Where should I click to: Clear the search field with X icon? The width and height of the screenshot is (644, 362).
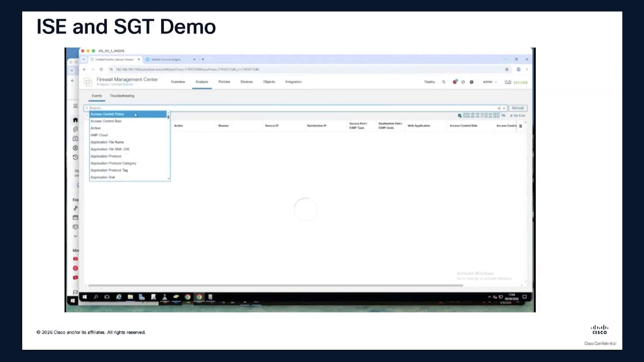pyautogui.click(x=504, y=108)
